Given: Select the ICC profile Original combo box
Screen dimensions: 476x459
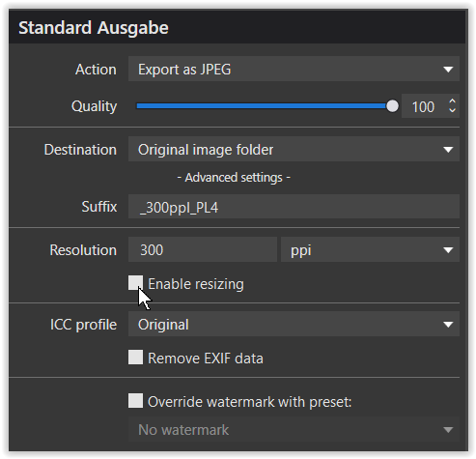Looking at the screenshot, I should tap(294, 324).
